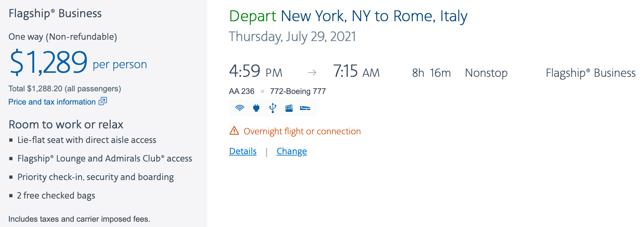
Task: Click external-link icon beside Price and tax information
Action: (x=103, y=101)
